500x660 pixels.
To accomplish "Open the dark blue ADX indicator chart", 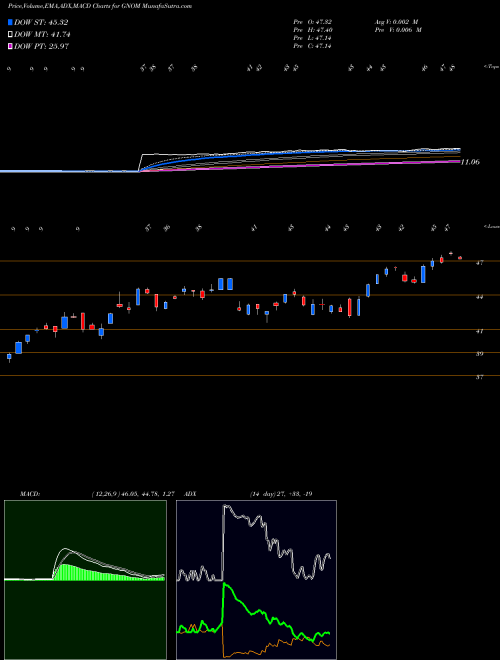I will (256, 580).
